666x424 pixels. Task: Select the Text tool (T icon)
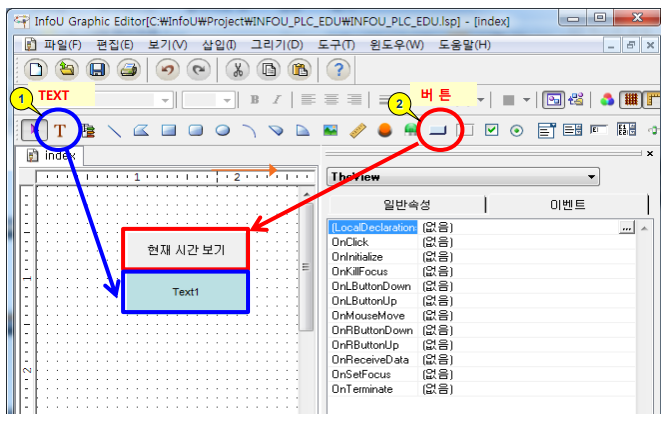pos(59,130)
